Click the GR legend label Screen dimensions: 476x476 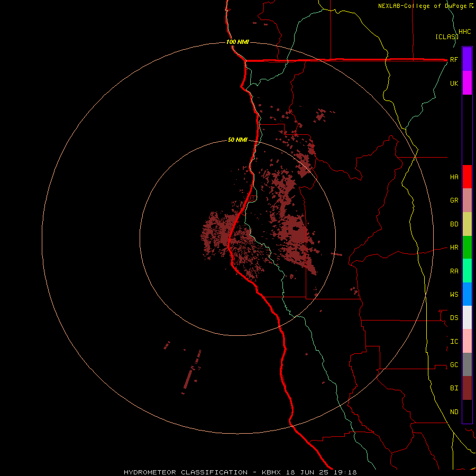pyautogui.click(x=454, y=200)
